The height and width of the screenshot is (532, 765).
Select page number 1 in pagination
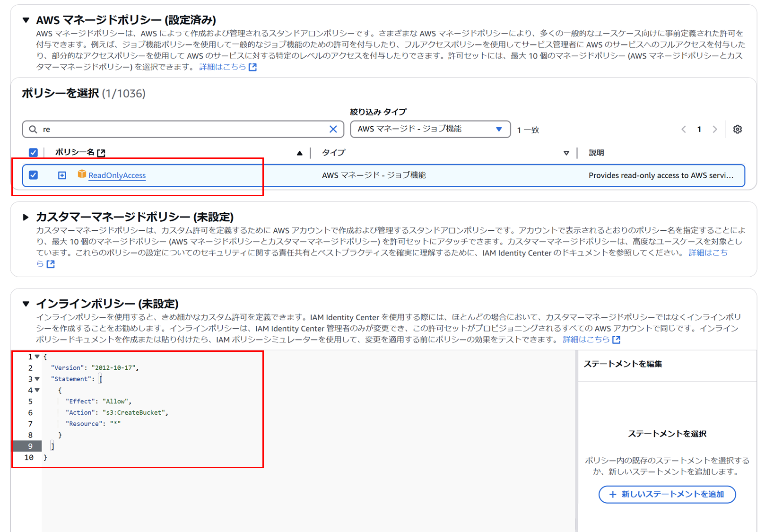point(699,129)
